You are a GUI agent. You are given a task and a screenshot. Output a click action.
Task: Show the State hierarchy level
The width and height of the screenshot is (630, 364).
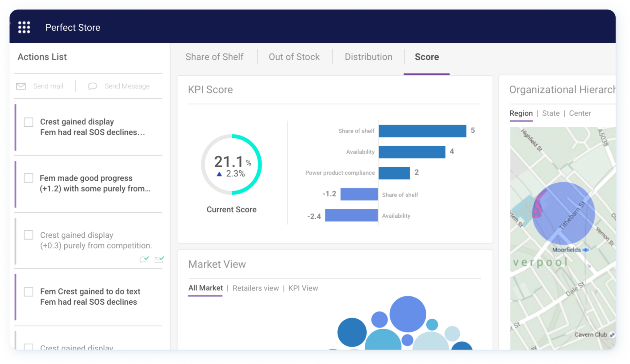tap(551, 113)
